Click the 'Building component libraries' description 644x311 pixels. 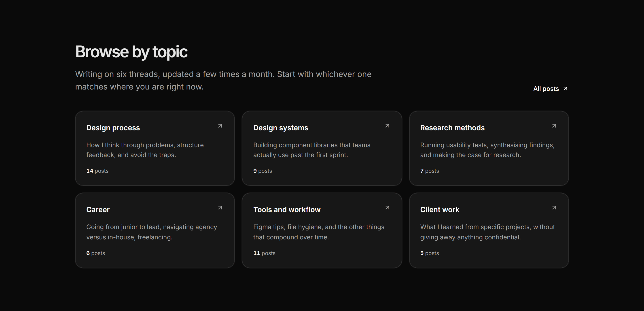312,150
